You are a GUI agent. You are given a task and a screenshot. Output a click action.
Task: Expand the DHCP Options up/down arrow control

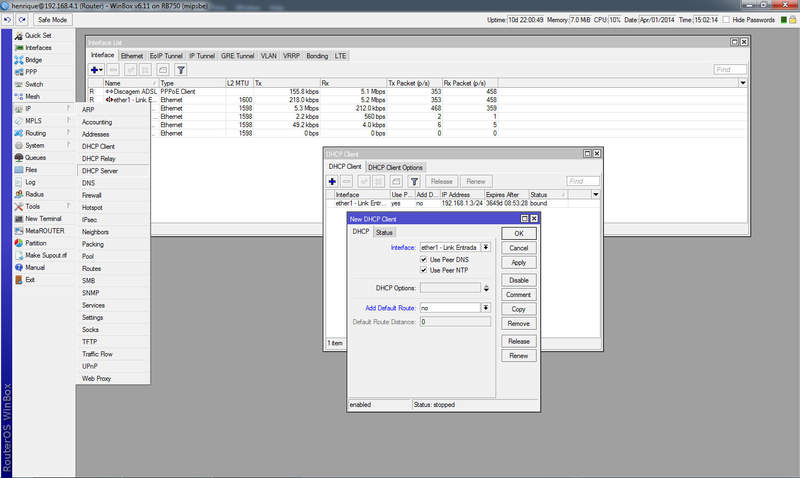(x=486, y=288)
